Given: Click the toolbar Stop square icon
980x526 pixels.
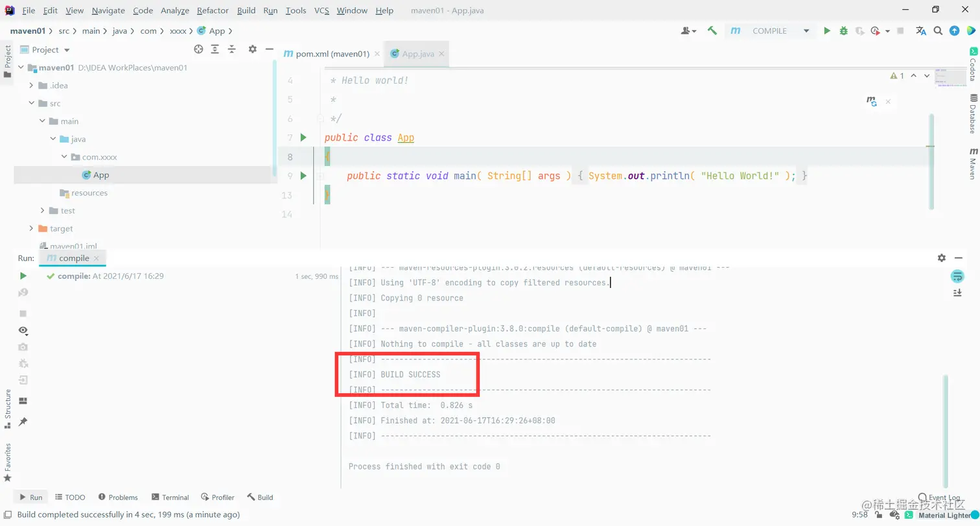Looking at the screenshot, I should (901, 30).
